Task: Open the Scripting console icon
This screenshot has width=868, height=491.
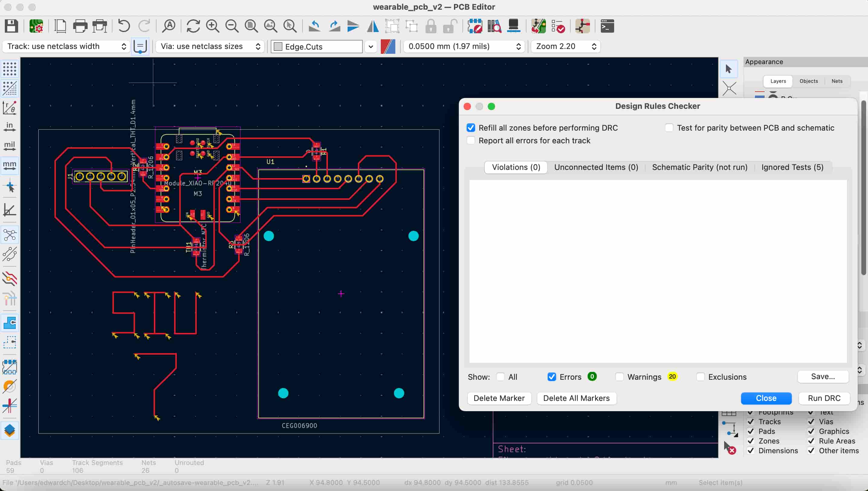Action: point(607,26)
